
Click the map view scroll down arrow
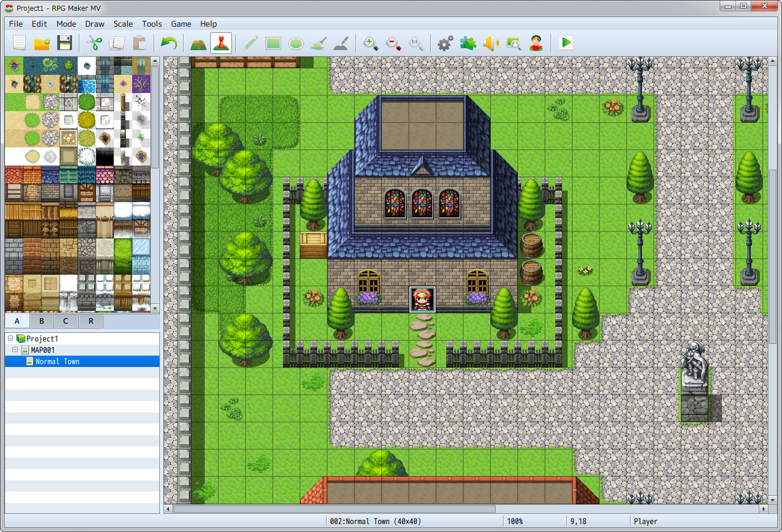click(772, 500)
